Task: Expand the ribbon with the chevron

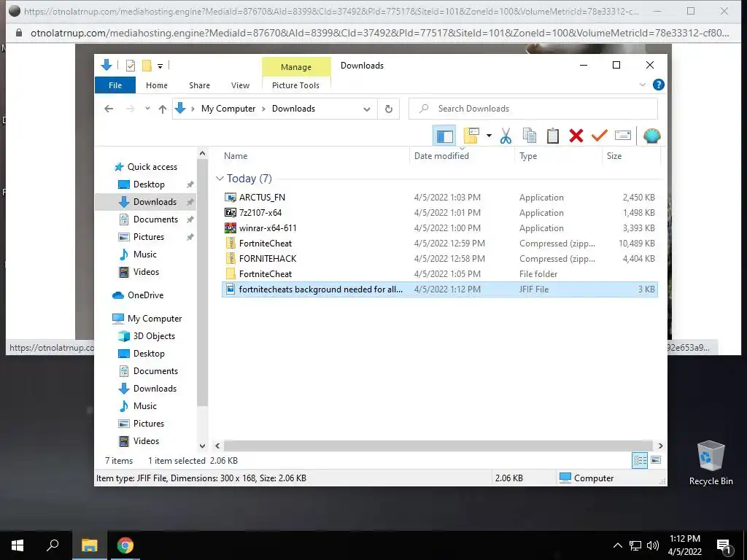Action: [x=642, y=85]
